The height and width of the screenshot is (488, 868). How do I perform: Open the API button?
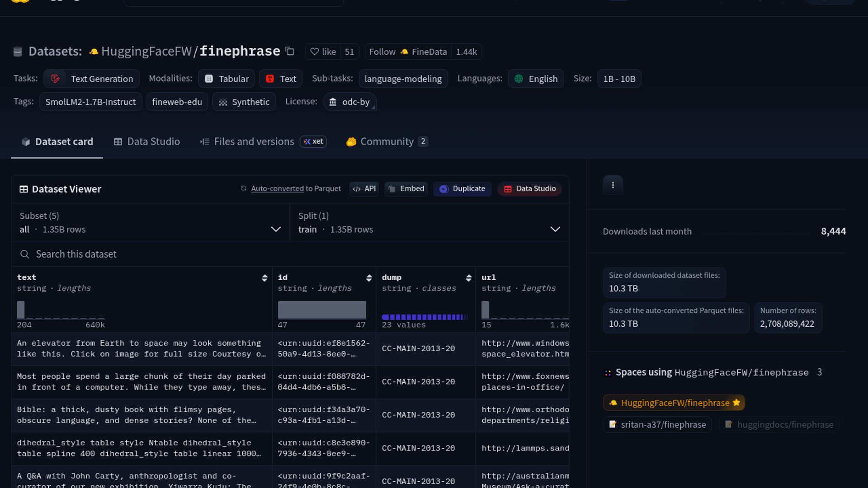364,189
